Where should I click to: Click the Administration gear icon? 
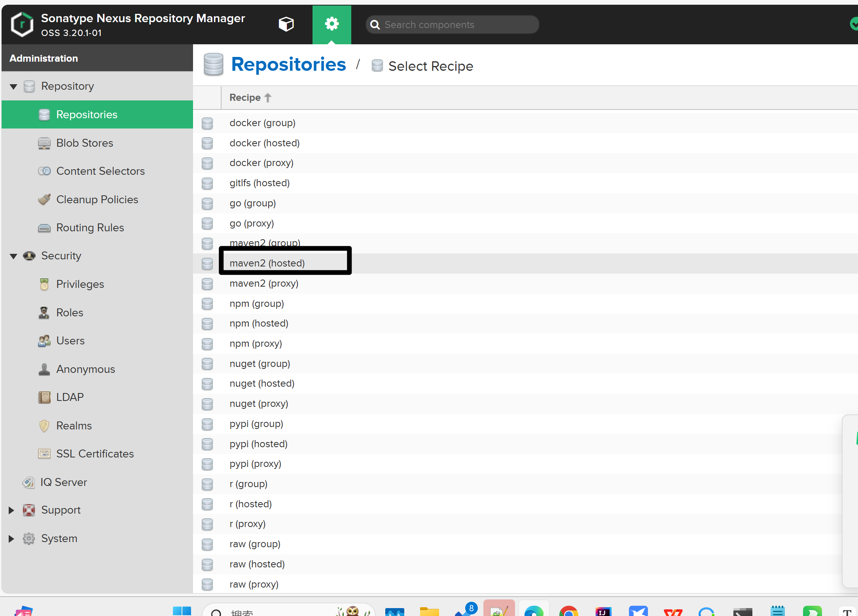[x=331, y=24]
